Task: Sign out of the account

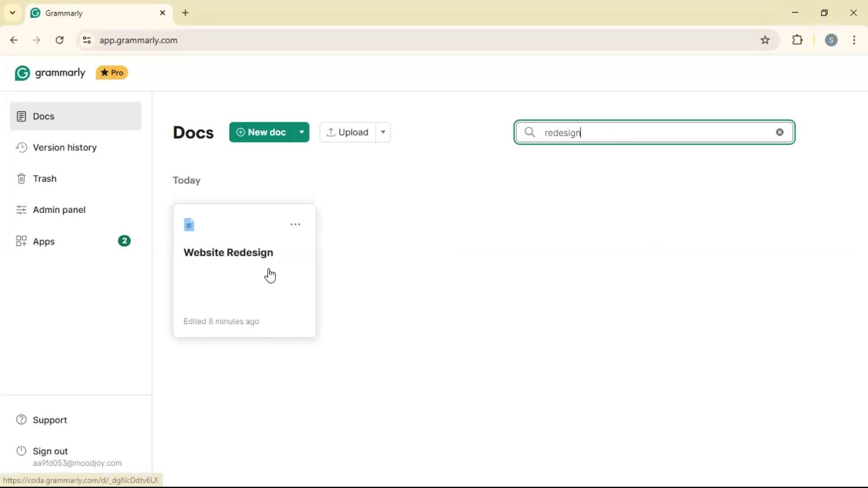Action: (50, 451)
